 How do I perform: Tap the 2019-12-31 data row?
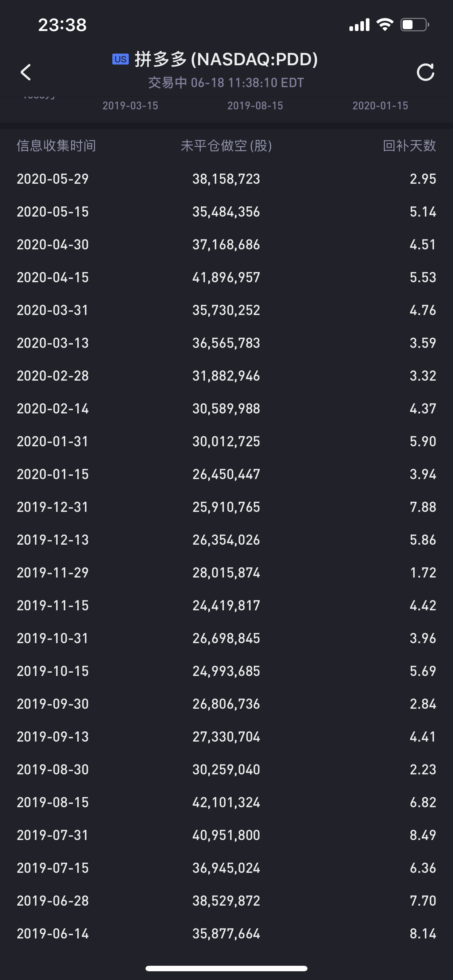click(226, 507)
